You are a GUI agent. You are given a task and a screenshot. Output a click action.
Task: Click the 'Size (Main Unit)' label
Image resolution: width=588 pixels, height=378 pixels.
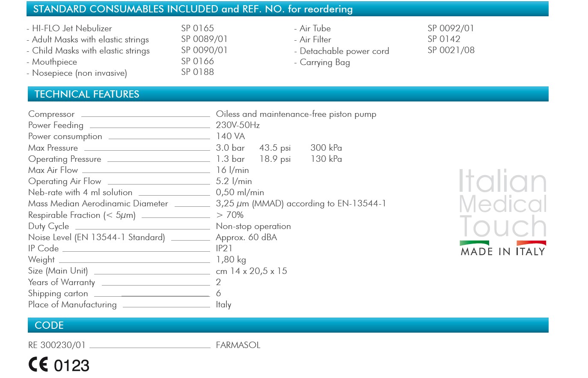(58, 271)
